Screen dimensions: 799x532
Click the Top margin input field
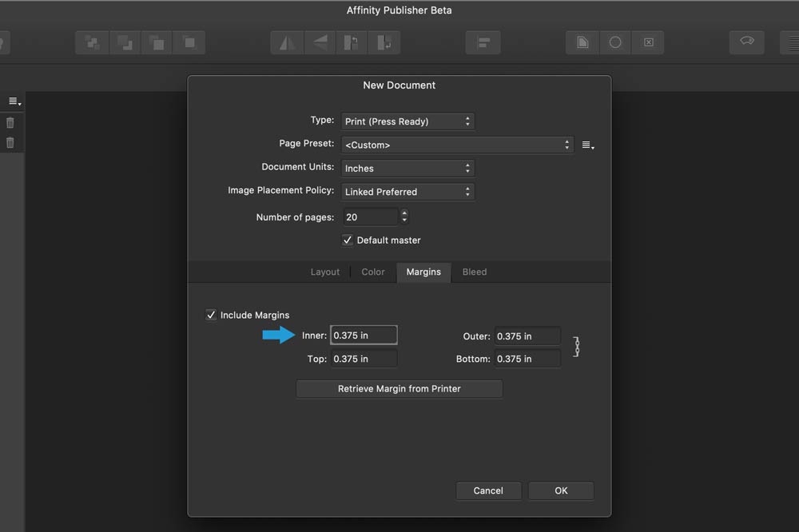(x=364, y=359)
